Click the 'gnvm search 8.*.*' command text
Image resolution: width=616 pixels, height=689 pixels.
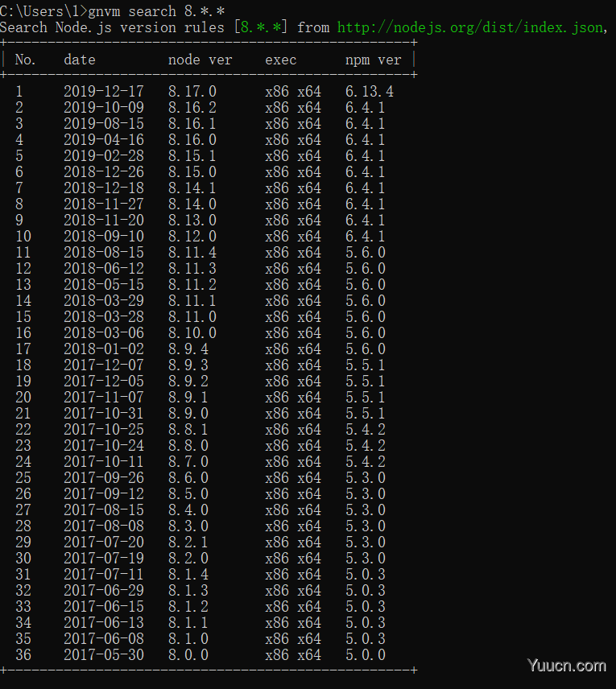pos(156,11)
